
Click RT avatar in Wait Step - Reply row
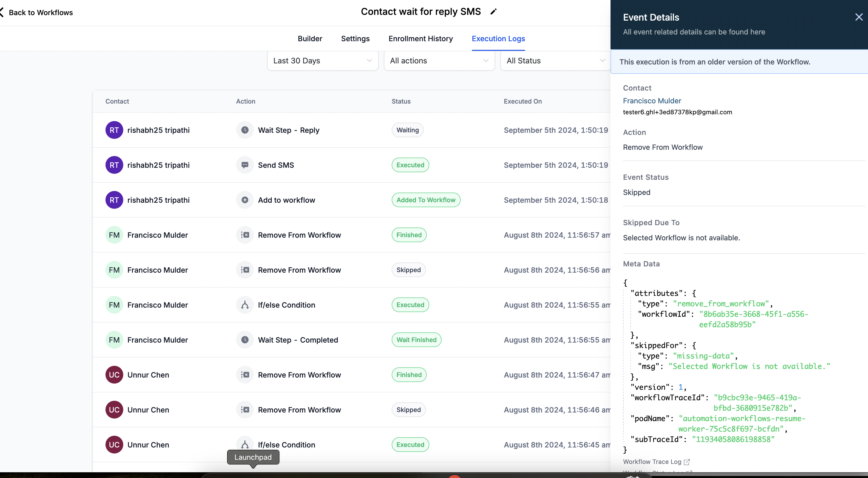(114, 130)
